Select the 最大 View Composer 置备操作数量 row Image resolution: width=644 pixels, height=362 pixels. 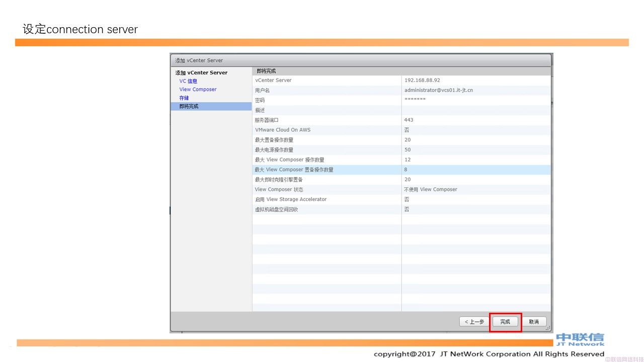point(401,170)
